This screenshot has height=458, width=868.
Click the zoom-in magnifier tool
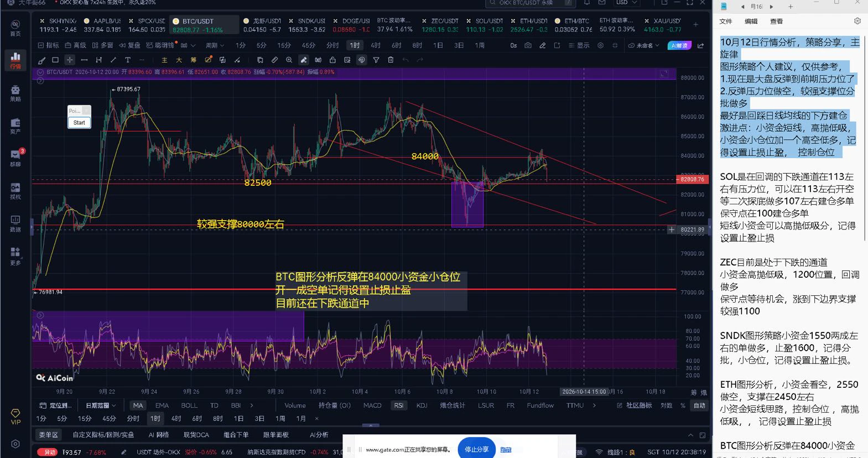click(x=289, y=60)
